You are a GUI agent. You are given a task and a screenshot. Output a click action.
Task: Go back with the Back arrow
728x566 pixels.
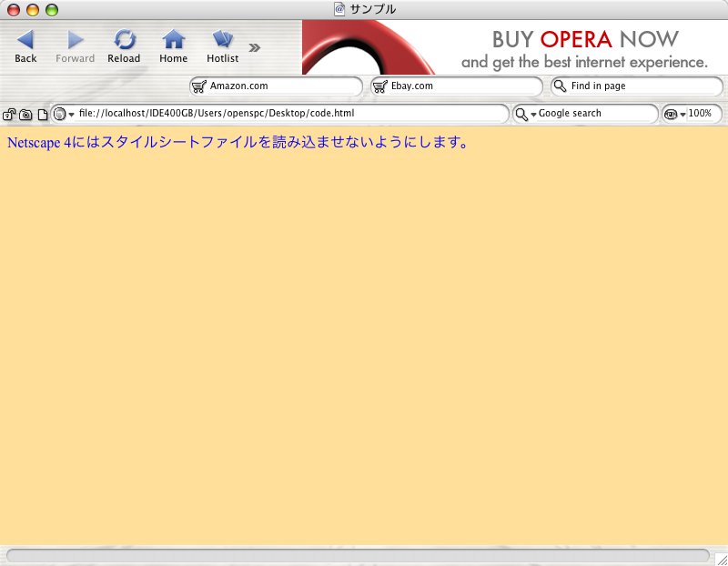click(25, 46)
